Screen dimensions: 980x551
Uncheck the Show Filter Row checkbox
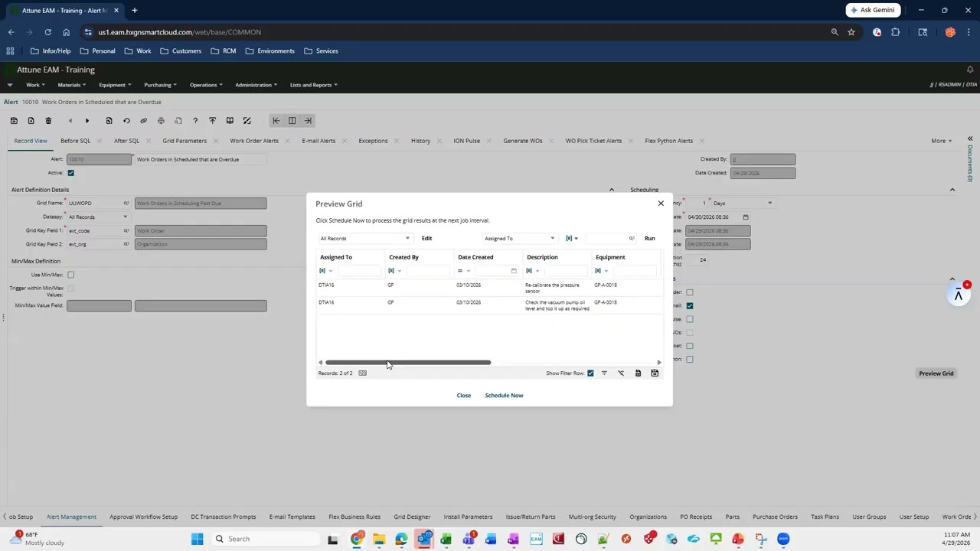[x=590, y=373]
